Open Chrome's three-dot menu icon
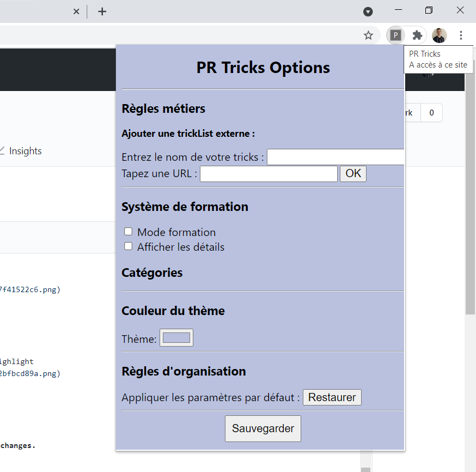 pyautogui.click(x=461, y=35)
